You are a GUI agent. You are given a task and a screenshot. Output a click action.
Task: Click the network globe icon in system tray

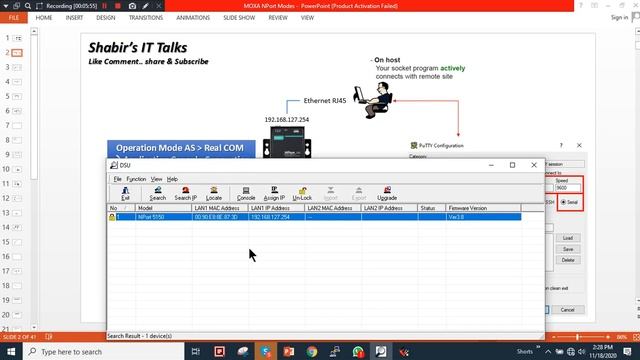(x=571, y=351)
